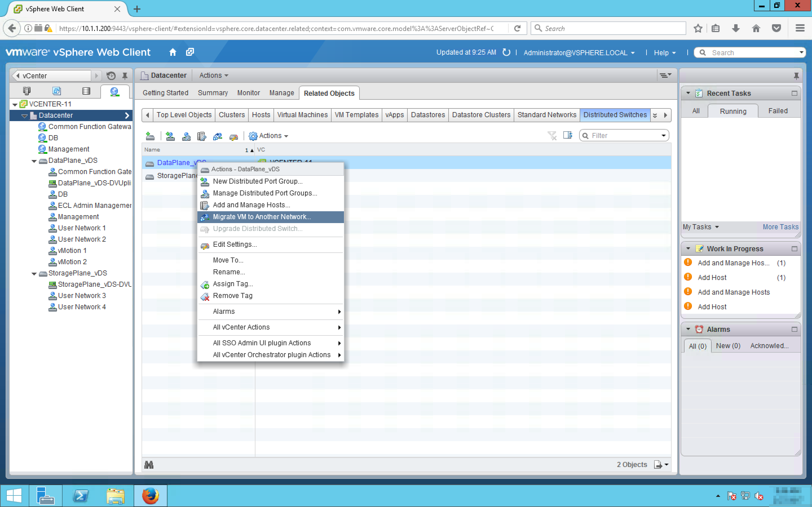Click the add and manage hosts toolbar icon
Screen dimensions: 812x507
201,136
